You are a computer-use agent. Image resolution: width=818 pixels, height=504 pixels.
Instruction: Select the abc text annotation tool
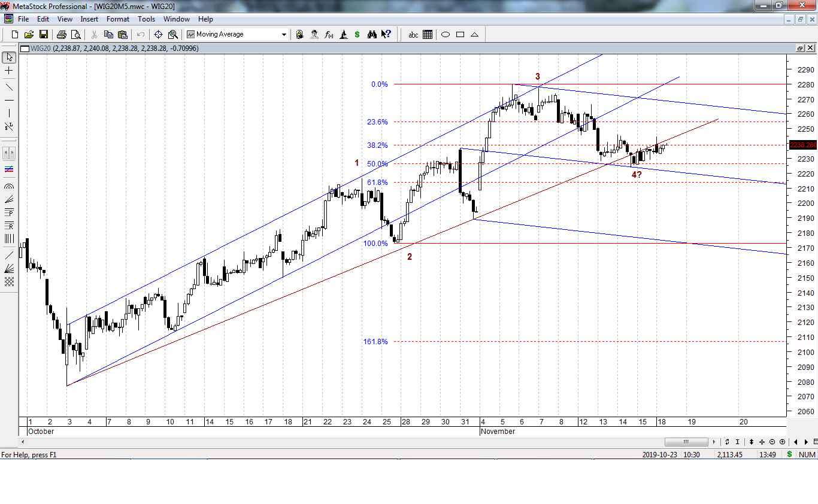(413, 35)
